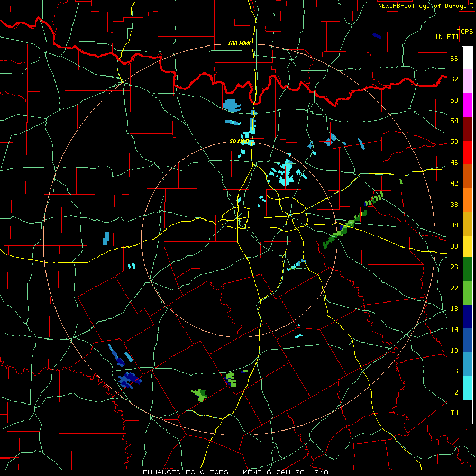Click the 26 value on the legend scale
Image resolution: width=476 pixels, height=476 pixels.
(454, 267)
